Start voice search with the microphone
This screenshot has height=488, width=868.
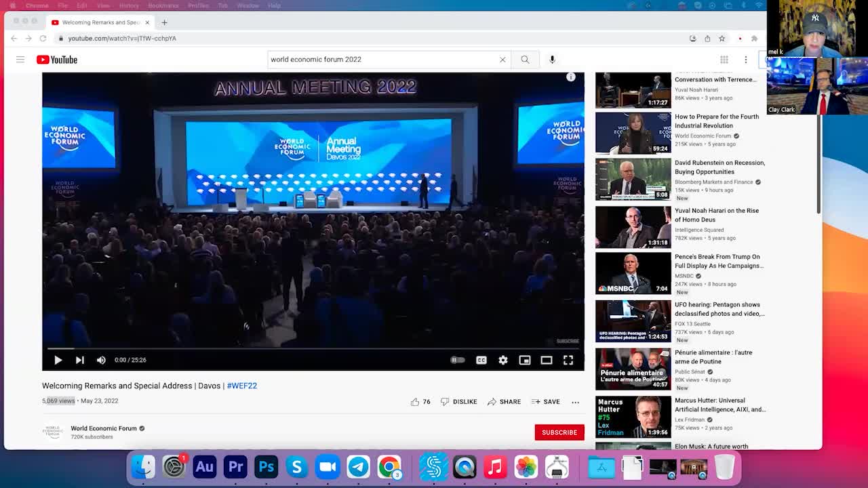pyautogui.click(x=552, y=60)
